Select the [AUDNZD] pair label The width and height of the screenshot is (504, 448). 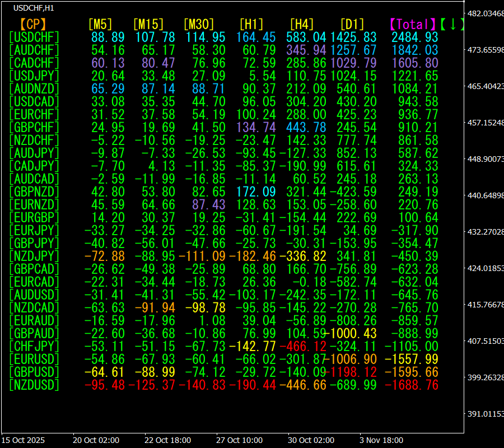[34, 88]
